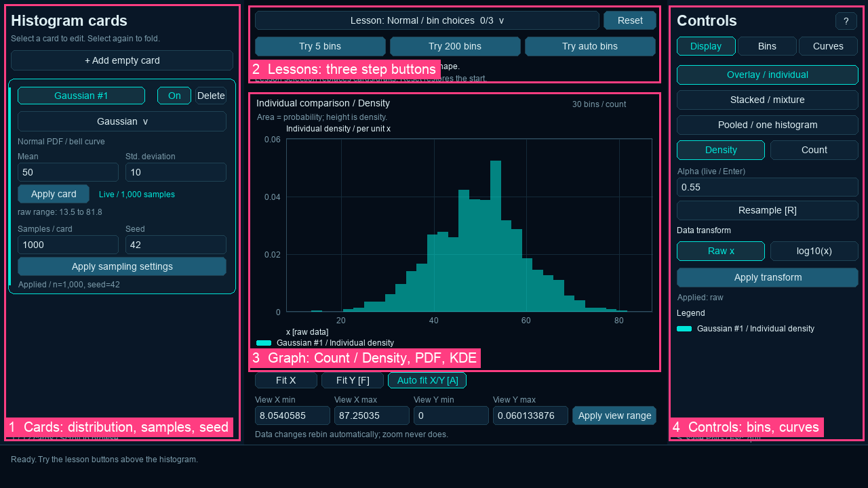868x488 pixels.
Task: Click the Samples / card input field
Action: coord(68,245)
